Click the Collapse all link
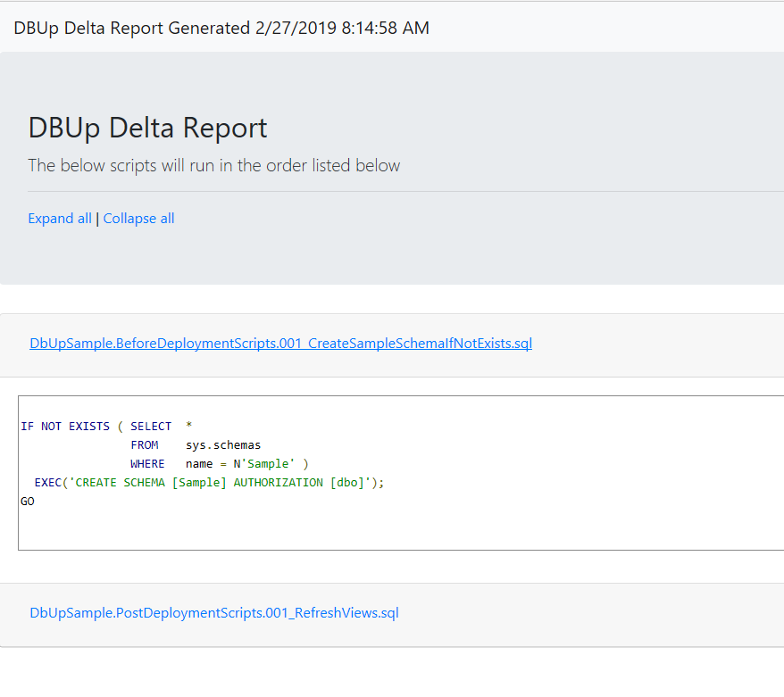Image resolution: width=784 pixels, height=697 pixels. click(138, 219)
